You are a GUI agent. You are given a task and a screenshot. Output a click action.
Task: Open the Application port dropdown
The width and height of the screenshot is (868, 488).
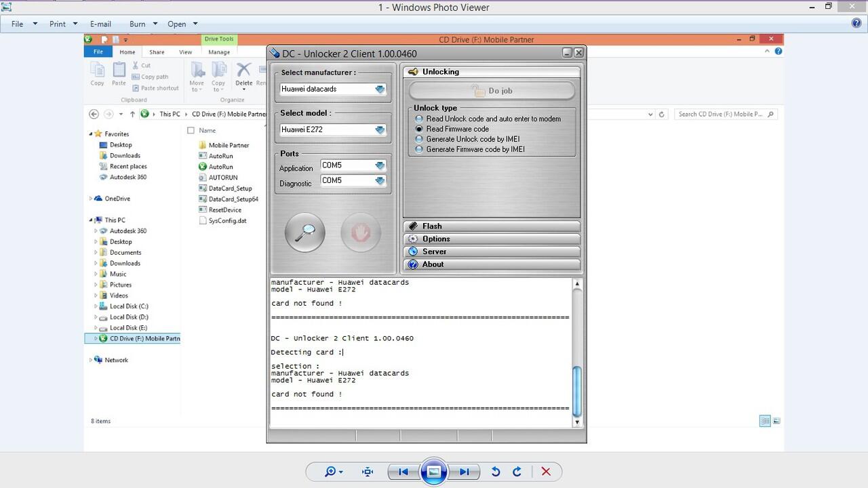380,165
